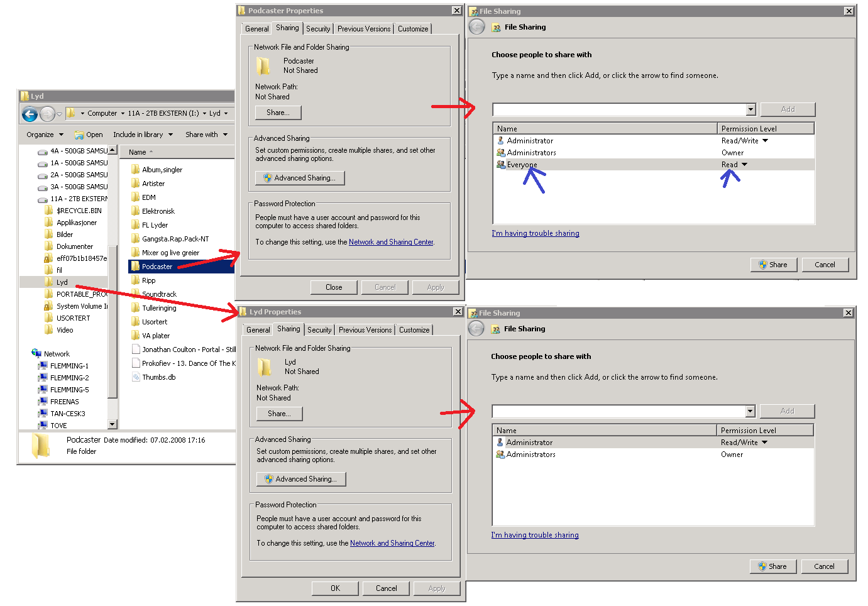Click I'm having trouble sharing in upper window
868x606 pixels.
point(536,233)
